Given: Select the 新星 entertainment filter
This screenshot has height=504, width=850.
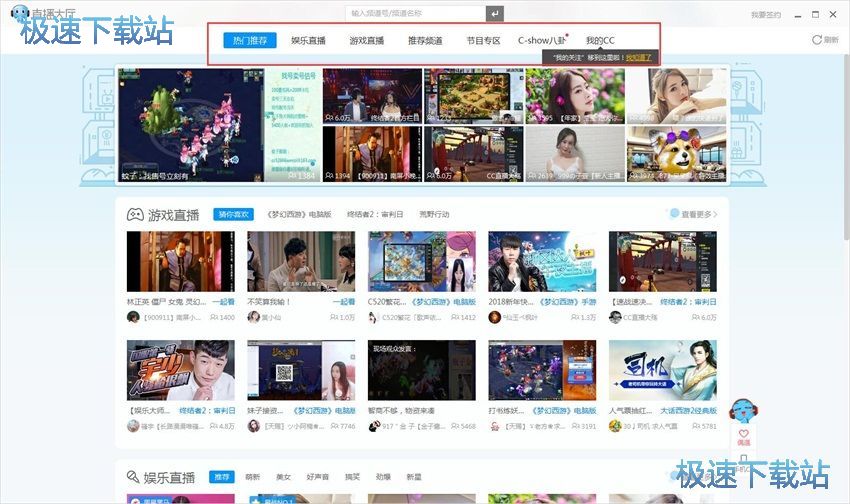Looking at the screenshot, I should [414, 477].
